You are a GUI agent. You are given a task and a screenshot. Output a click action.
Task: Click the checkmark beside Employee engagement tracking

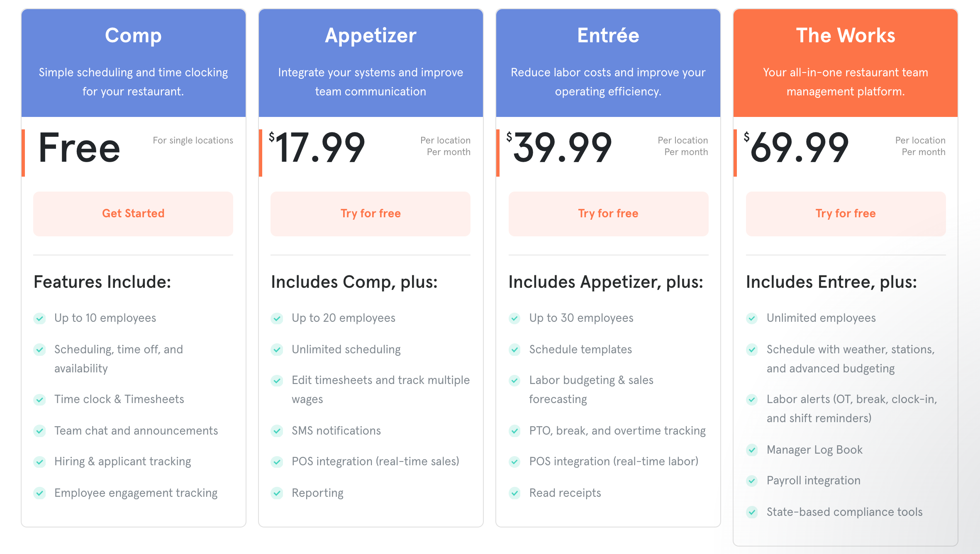coord(39,493)
